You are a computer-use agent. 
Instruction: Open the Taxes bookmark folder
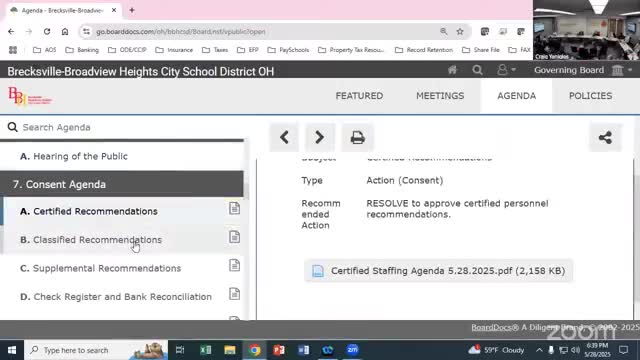[215, 50]
